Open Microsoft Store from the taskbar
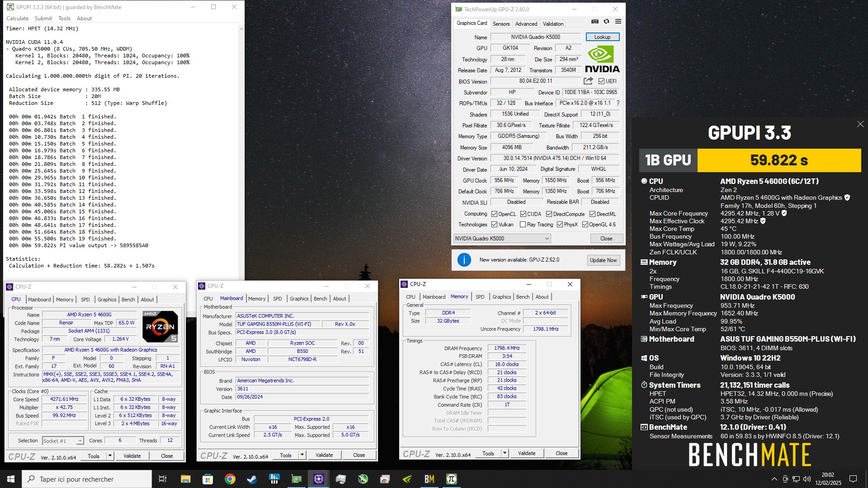The width and height of the screenshot is (868, 488). (208, 479)
